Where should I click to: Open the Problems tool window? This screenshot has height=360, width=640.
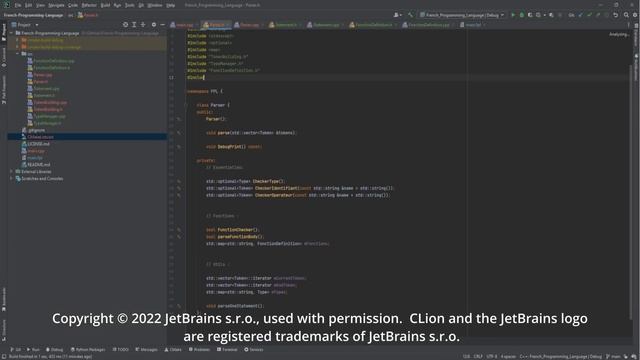[x=199, y=350]
